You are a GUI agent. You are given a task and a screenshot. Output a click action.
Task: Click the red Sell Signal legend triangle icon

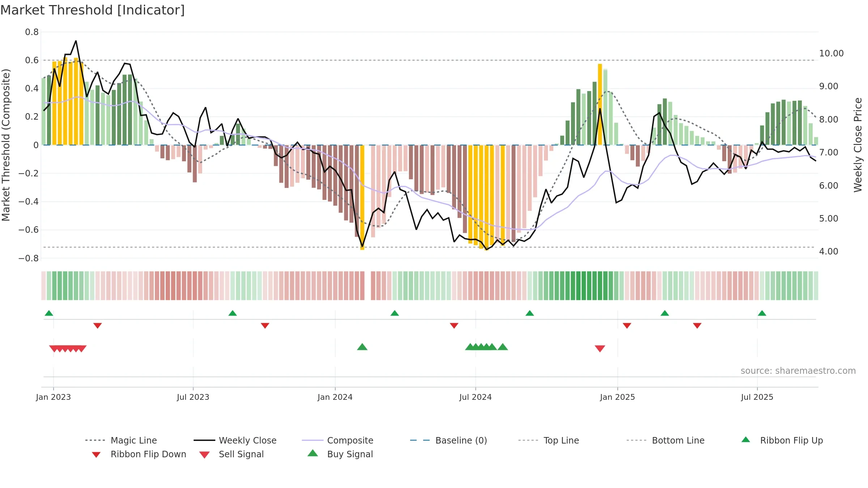204,455
